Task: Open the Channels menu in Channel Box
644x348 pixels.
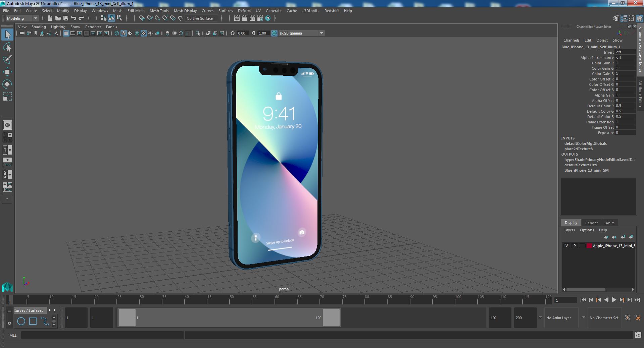Action: 571,40
